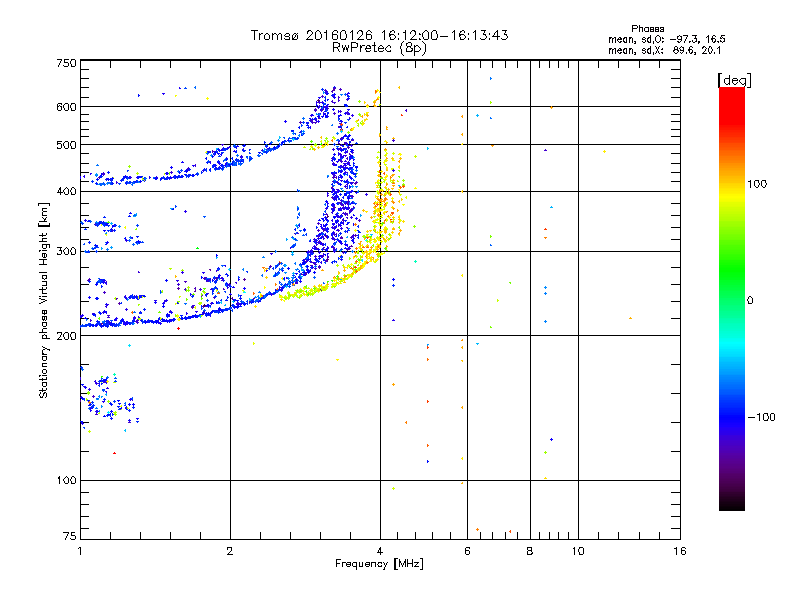The width and height of the screenshot is (800, 600).
Task: Click the y-axis '75' tick label
Action: (x=70, y=536)
